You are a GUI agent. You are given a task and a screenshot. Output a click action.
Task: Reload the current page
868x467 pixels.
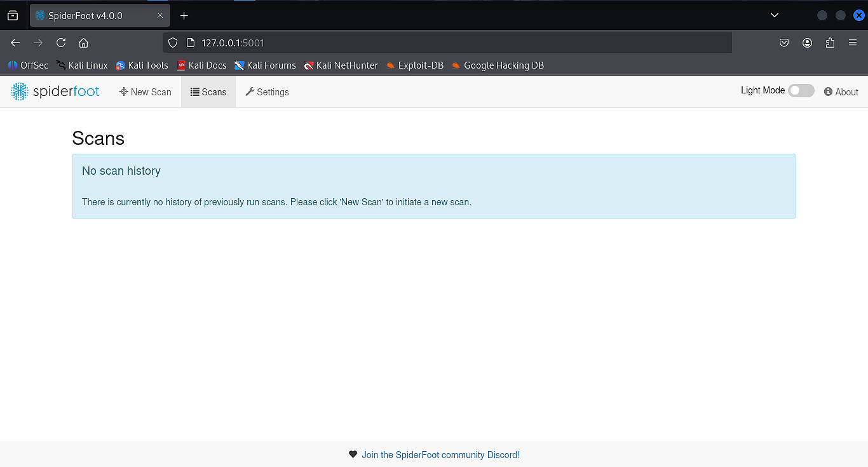[61, 43]
